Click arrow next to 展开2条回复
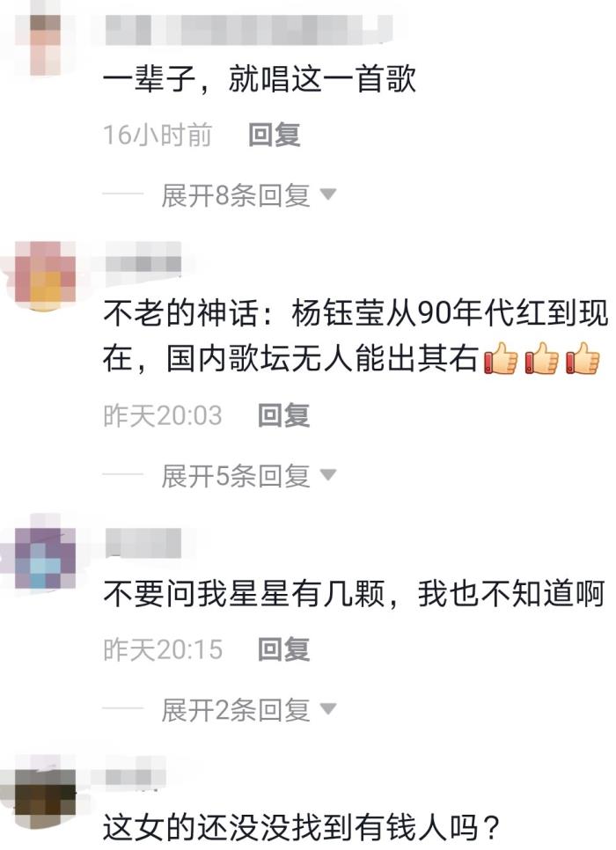The width and height of the screenshot is (616, 850). coord(328,708)
